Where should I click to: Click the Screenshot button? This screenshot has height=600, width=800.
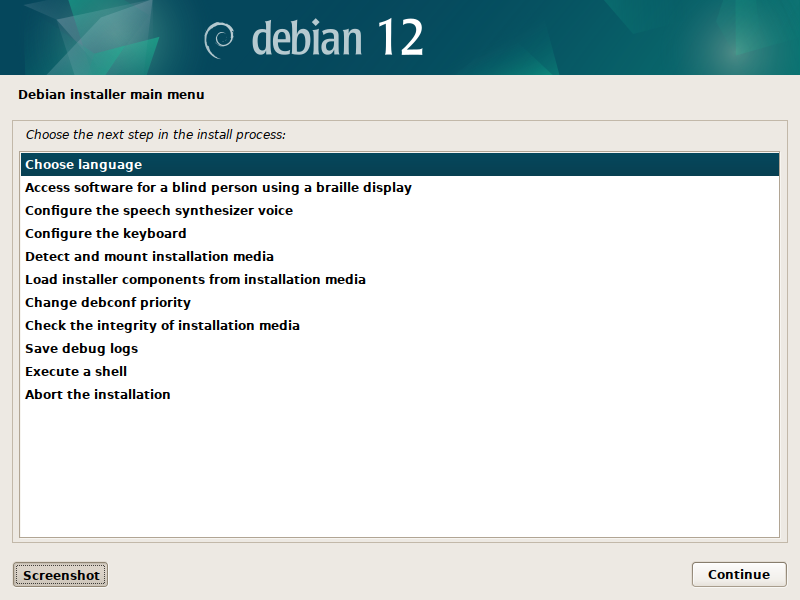coord(59,574)
